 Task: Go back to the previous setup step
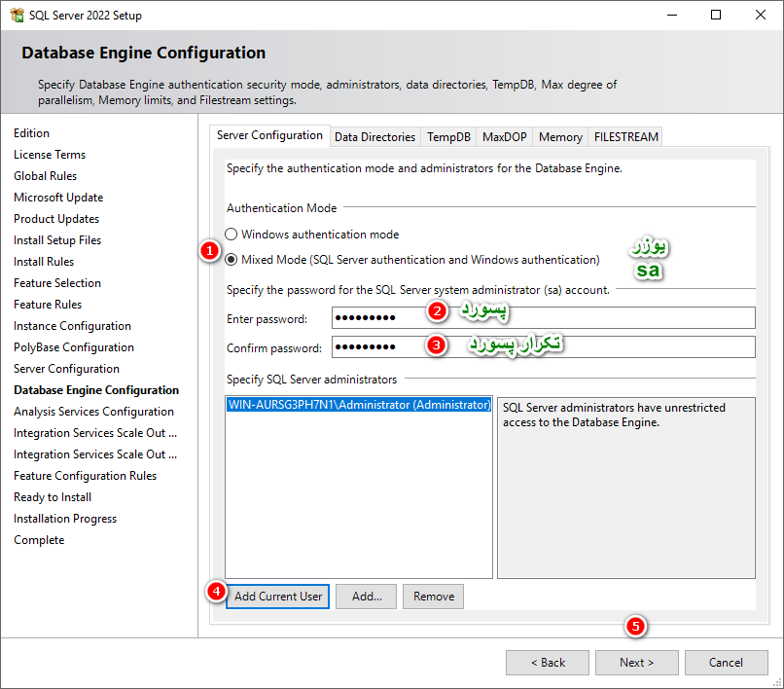(547, 662)
